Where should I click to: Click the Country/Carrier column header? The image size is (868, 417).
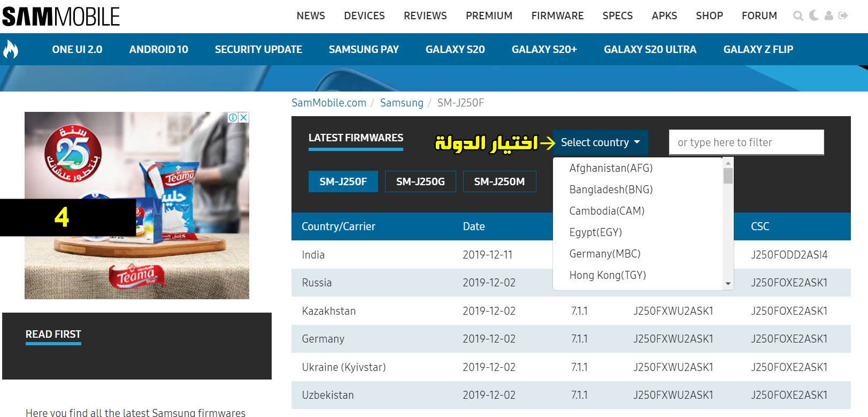[339, 226]
